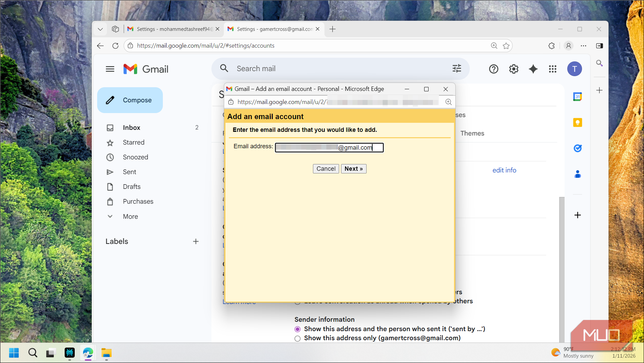The image size is (644, 363).
Task: Open Google Calendar side panel icon
Action: [x=577, y=97]
